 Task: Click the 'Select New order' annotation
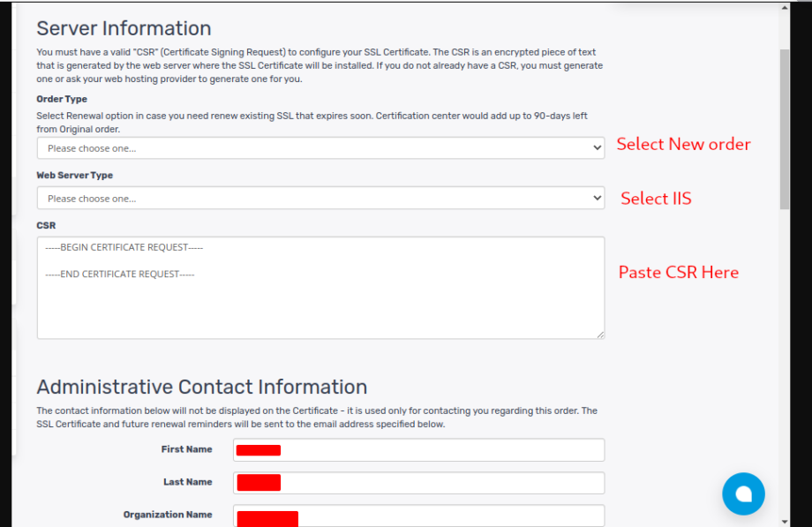click(x=683, y=144)
